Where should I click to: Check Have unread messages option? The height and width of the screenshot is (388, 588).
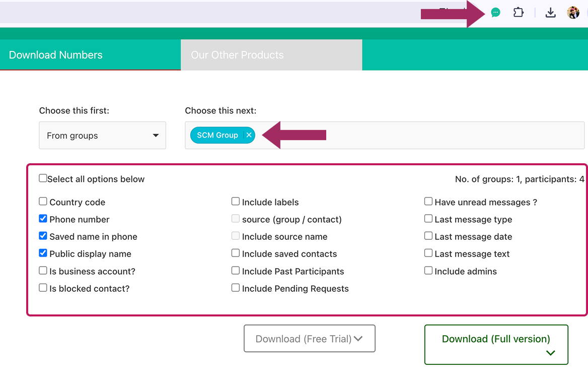(428, 202)
